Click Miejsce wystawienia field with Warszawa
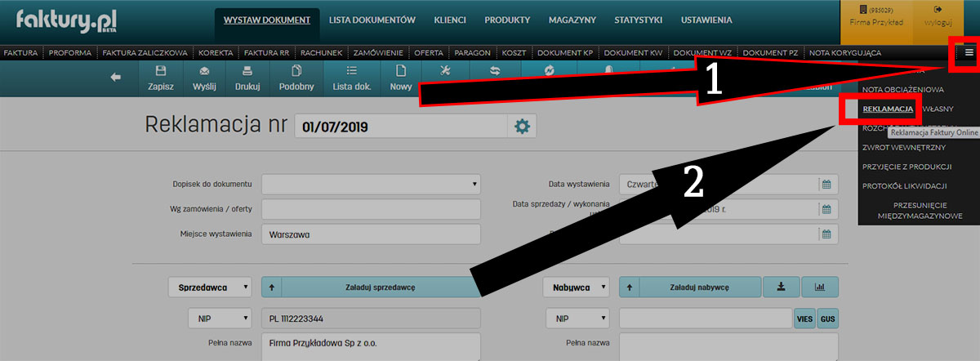The width and height of the screenshot is (980, 361). click(371, 234)
